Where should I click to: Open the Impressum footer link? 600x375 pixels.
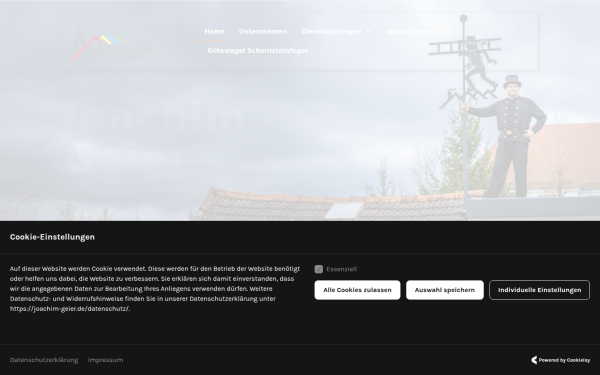(106, 360)
